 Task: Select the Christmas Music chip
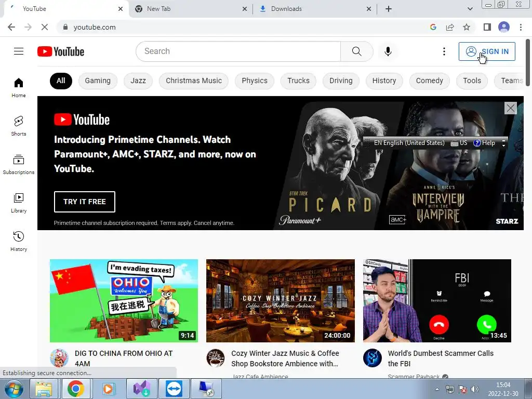click(x=194, y=81)
